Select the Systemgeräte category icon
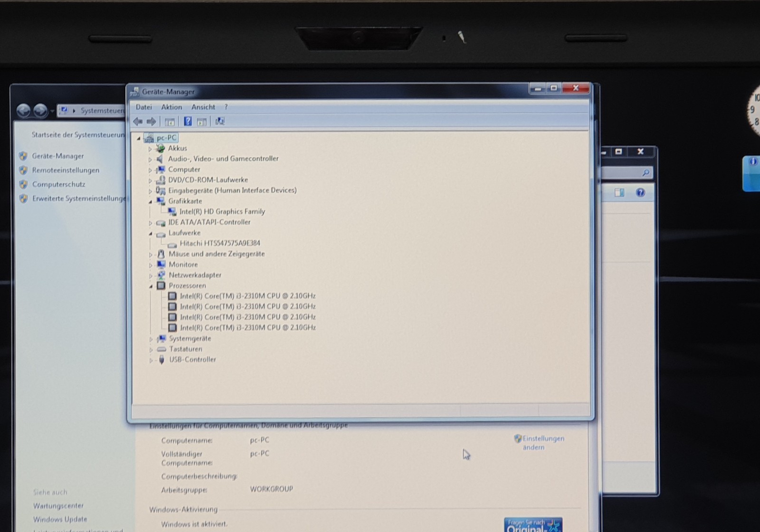Viewport: 760px width, 532px height. click(161, 339)
